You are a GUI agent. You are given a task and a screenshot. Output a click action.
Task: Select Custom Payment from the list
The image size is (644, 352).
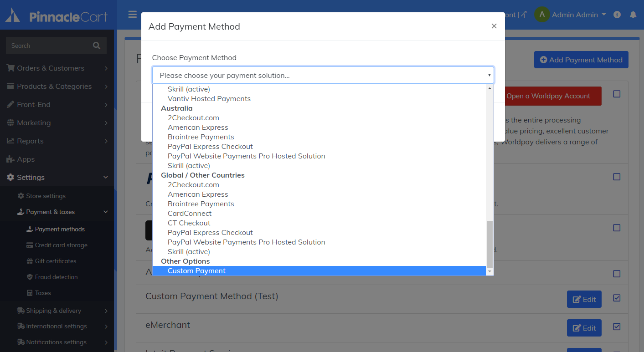click(319, 270)
